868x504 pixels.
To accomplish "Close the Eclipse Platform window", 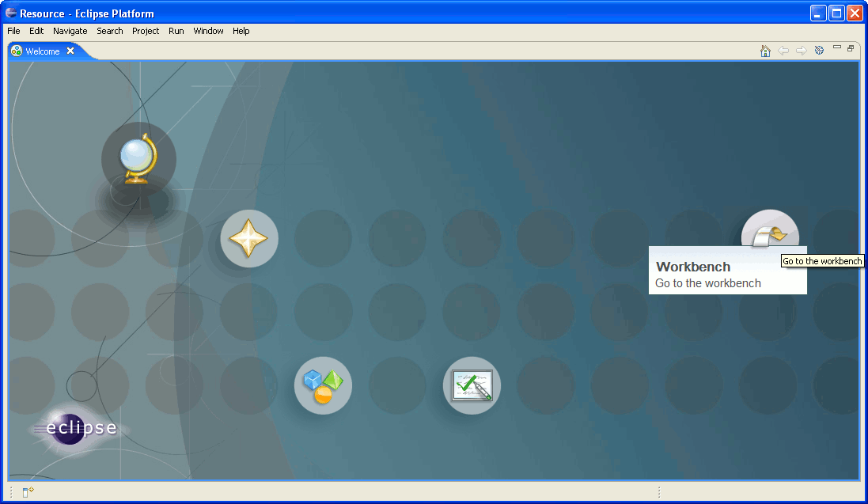I will click(855, 13).
